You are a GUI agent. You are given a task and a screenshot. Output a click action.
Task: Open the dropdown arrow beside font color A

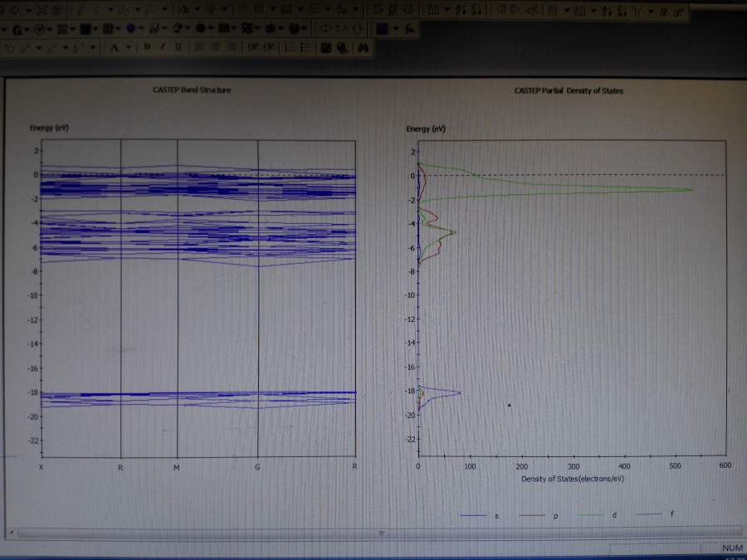[127, 47]
